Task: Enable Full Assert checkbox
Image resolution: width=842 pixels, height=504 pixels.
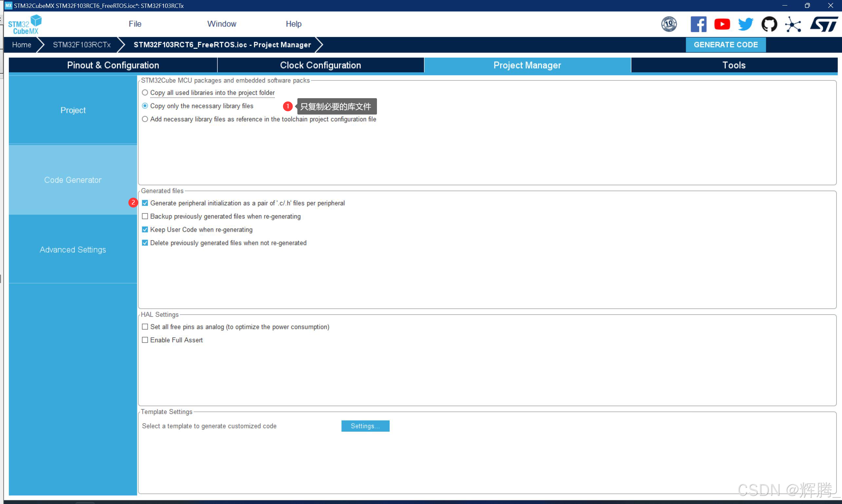Action: (145, 340)
